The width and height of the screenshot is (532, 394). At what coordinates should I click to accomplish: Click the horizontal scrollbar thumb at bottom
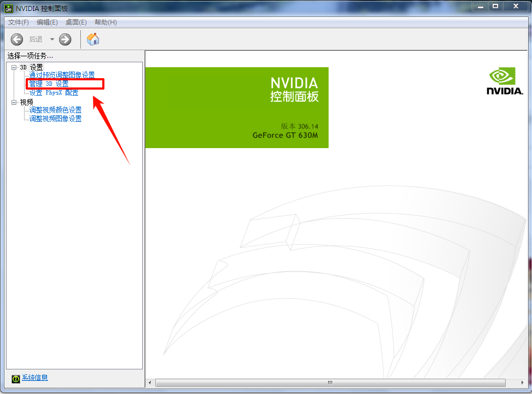point(329,383)
